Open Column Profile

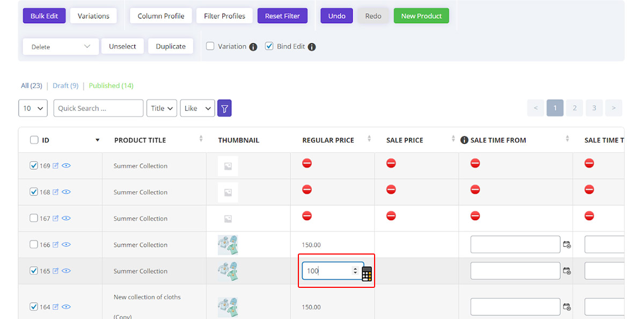(x=161, y=16)
